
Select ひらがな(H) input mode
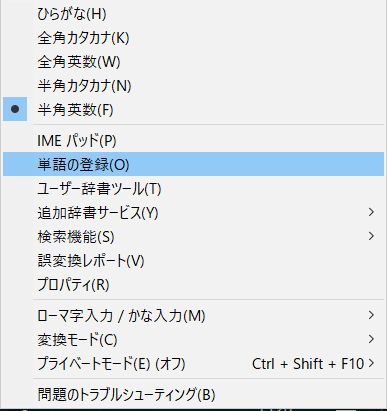[x=193, y=14]
